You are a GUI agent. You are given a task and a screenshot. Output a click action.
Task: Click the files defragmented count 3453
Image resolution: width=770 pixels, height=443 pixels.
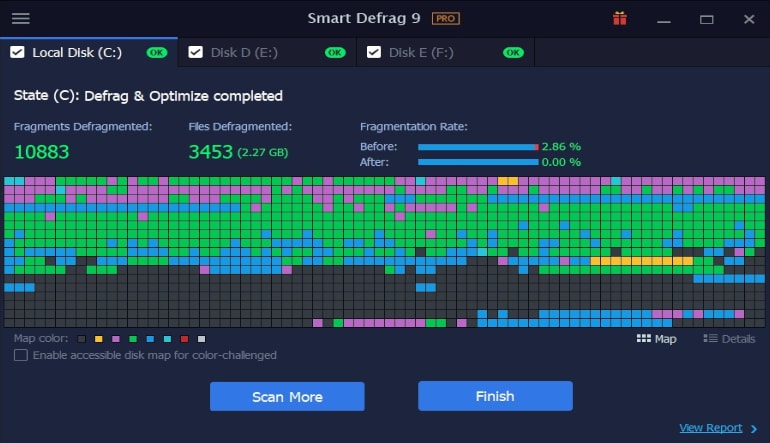(211, 152)
